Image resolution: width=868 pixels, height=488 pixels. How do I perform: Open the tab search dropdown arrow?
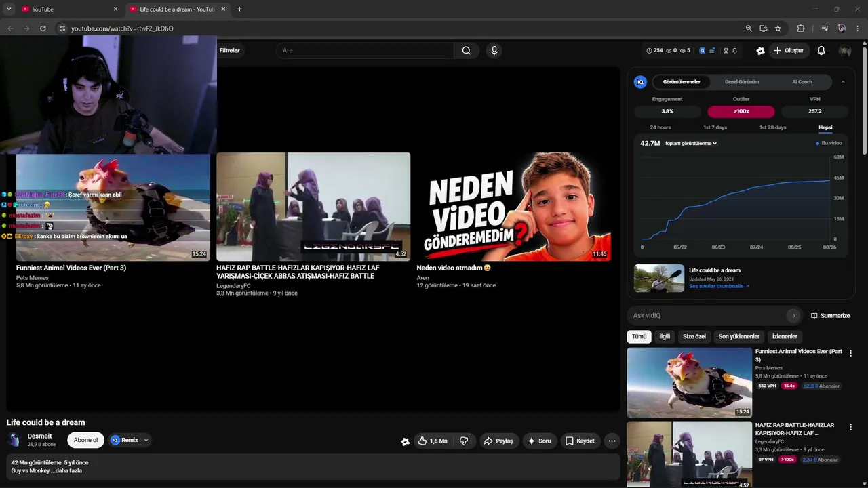[x=9, y=9]
